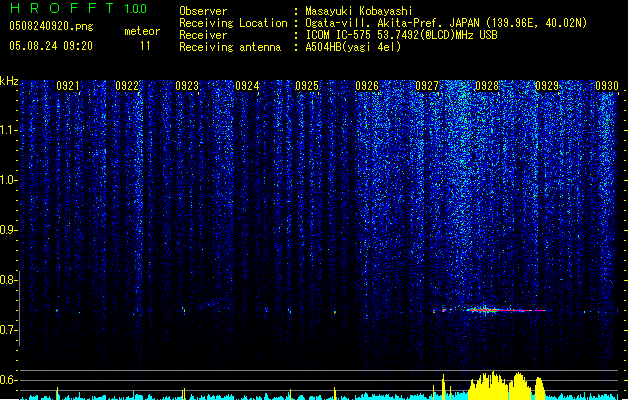Viewport: 629px width, 400px height.
Task: Click the narrow yellow power spike just after 0927
Action: 443,387
